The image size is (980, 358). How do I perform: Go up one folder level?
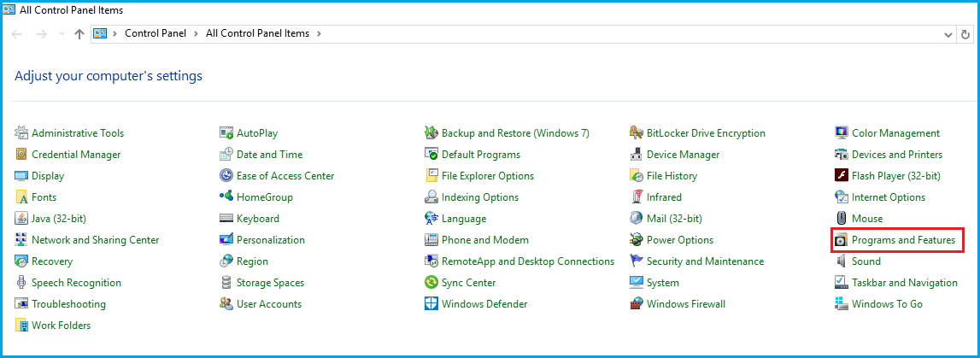pos(79,34)
